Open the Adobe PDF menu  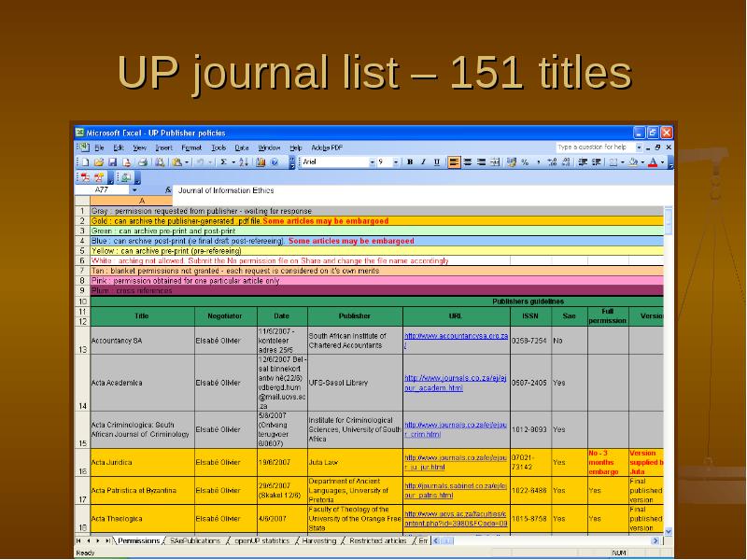click(327, 147)
